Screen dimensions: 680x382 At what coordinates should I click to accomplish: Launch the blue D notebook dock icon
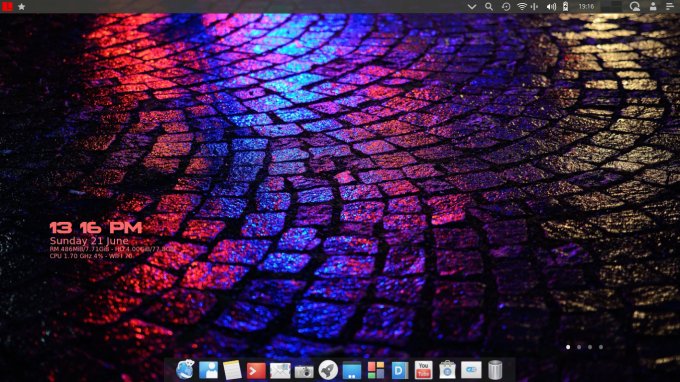click(x=399, y=370)
